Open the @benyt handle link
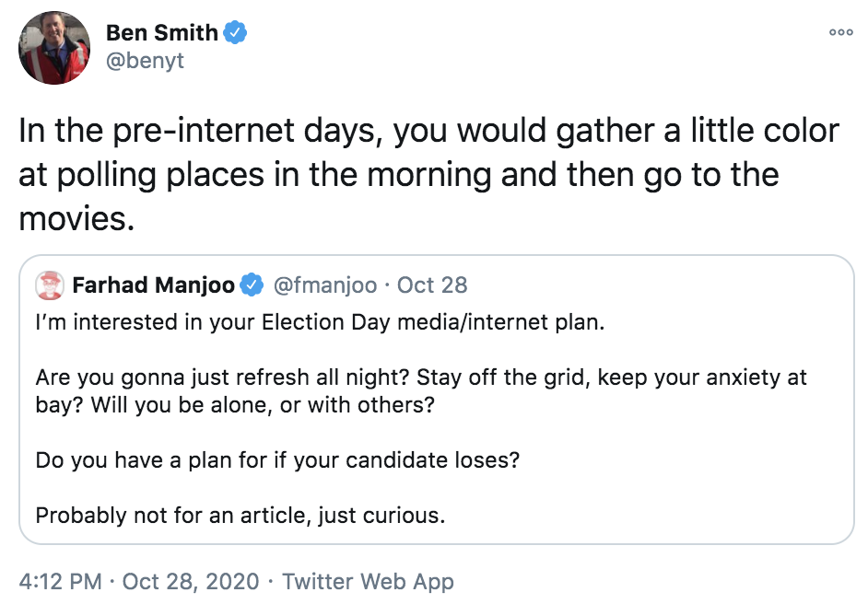Image resolution: width=868 pixels, height=604 pixels. (145, 62)
